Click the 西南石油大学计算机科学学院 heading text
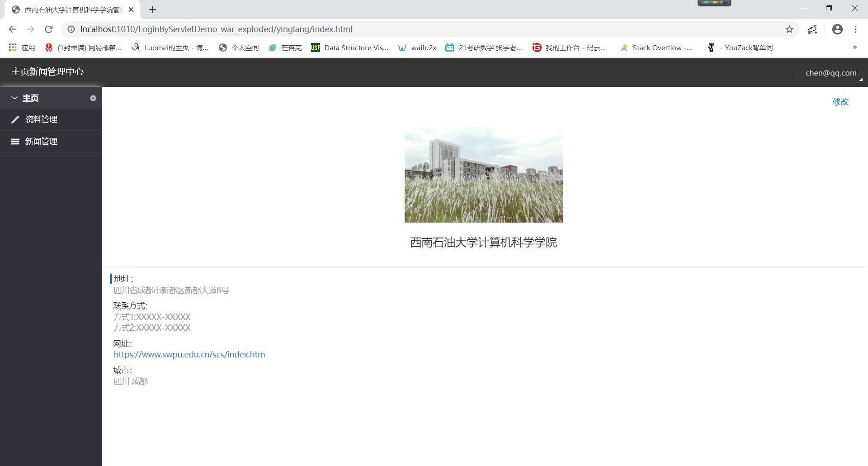This screenshot has width=868, height=466. click(x=483, y=243)
